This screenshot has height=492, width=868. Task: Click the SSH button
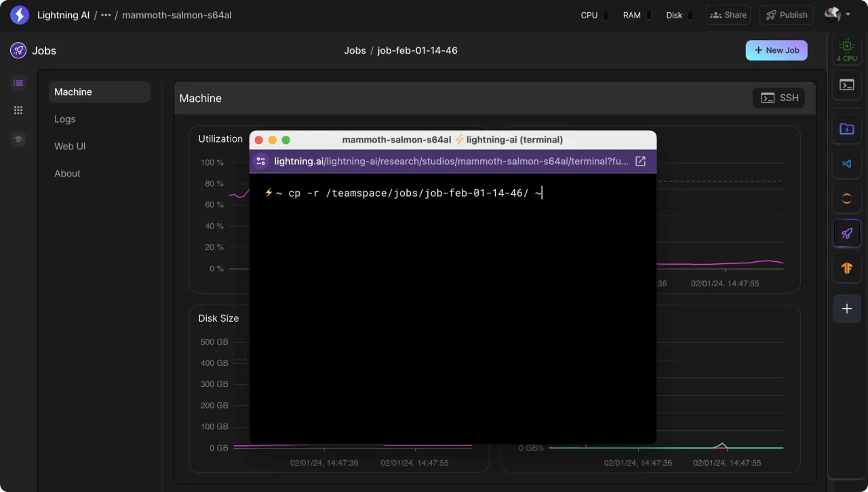779,98
